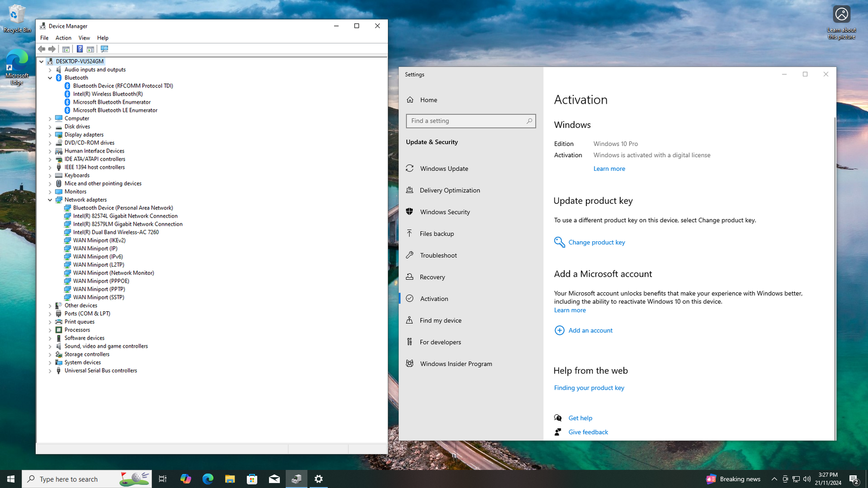Click Learn more under Microsoft account section
Screen dimensions: 868x488
coord(570,310)
